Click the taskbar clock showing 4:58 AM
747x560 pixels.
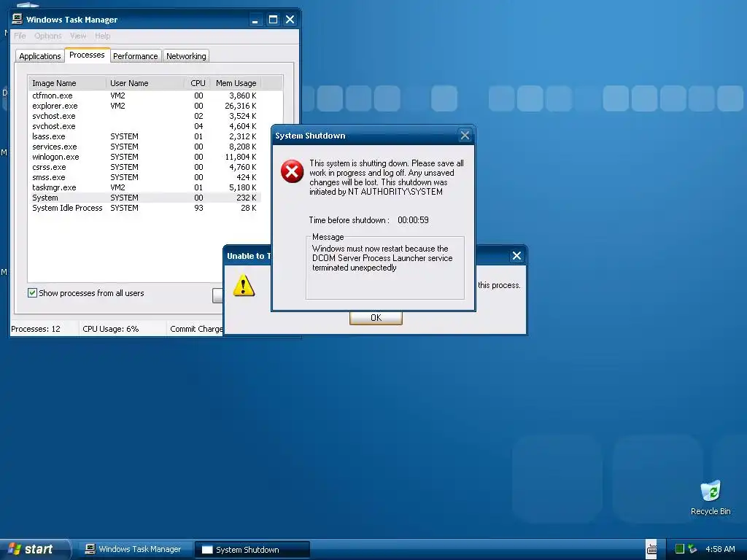pos(720,549)
